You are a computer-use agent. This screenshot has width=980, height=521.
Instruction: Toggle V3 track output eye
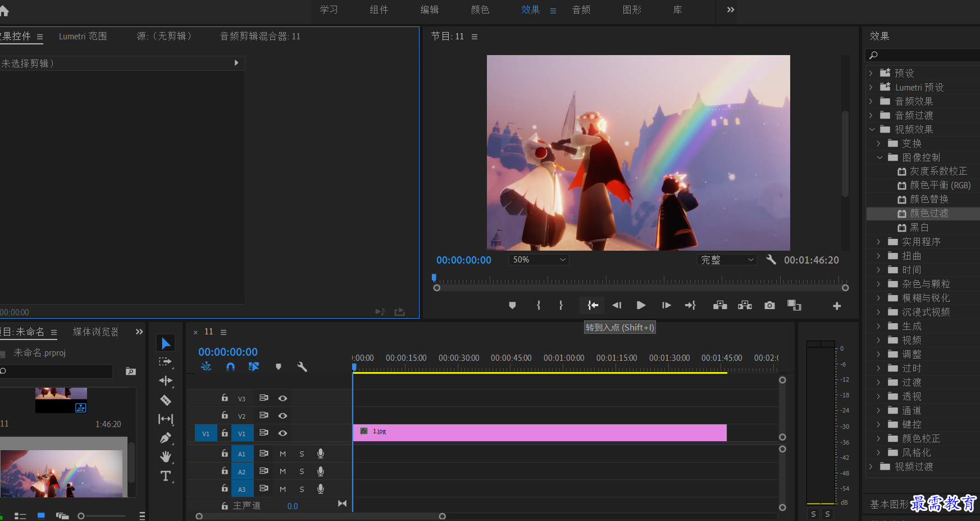[282, 398]
